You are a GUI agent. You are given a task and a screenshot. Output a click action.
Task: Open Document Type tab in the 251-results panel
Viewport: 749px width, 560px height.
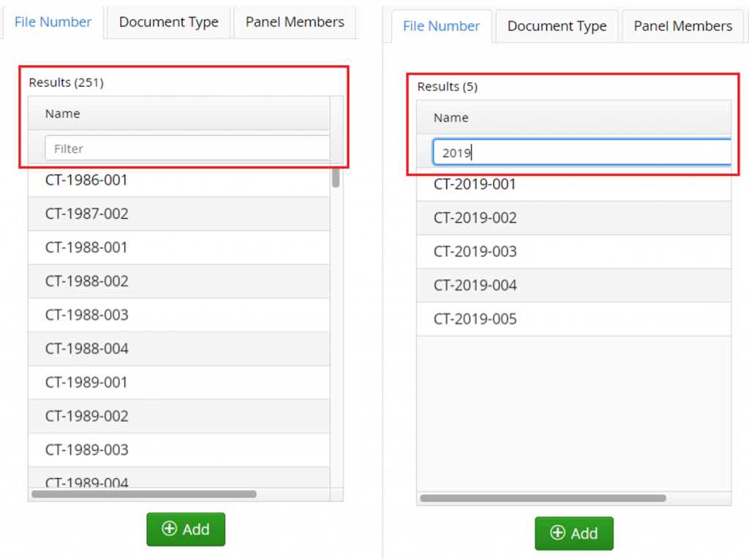168,22
